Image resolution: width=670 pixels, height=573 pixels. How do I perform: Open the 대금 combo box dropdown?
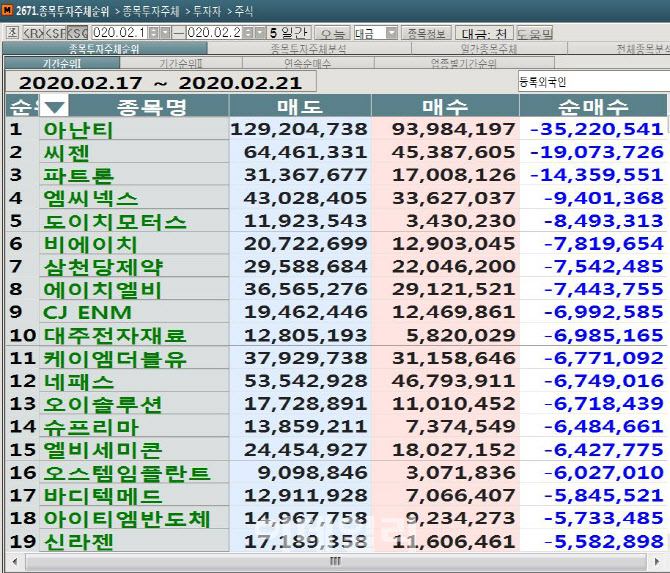(392, 33)
